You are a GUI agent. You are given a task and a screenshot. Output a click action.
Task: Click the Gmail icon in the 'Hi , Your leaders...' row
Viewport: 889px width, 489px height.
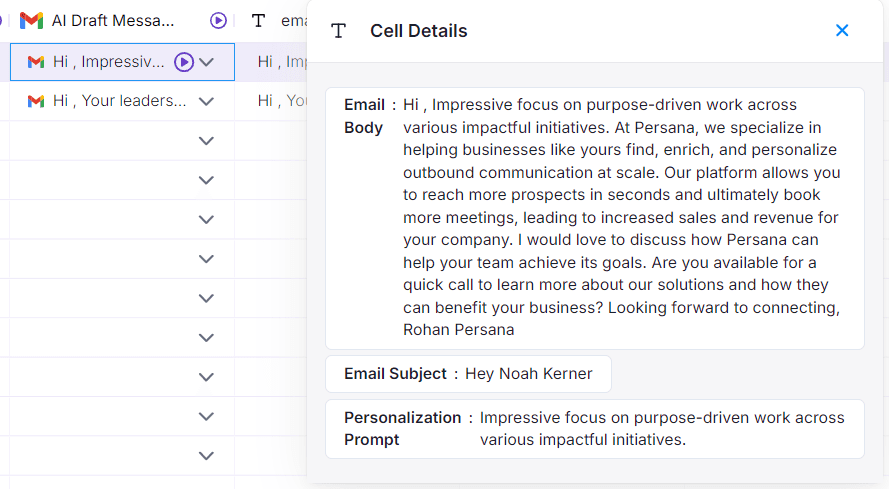coord(36,101)
